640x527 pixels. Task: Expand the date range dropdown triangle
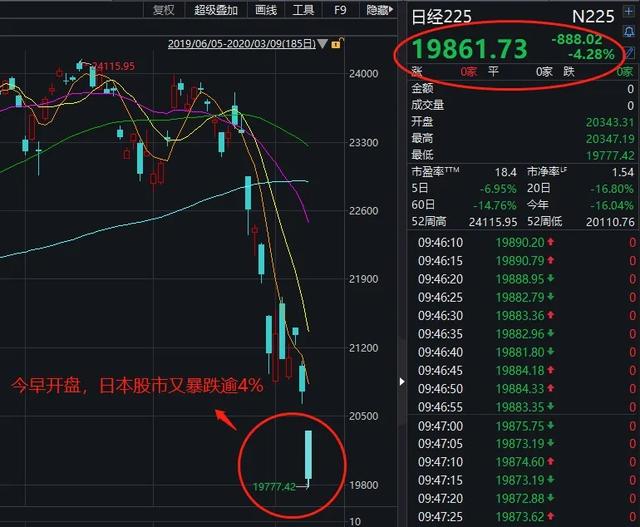(322, 43)
